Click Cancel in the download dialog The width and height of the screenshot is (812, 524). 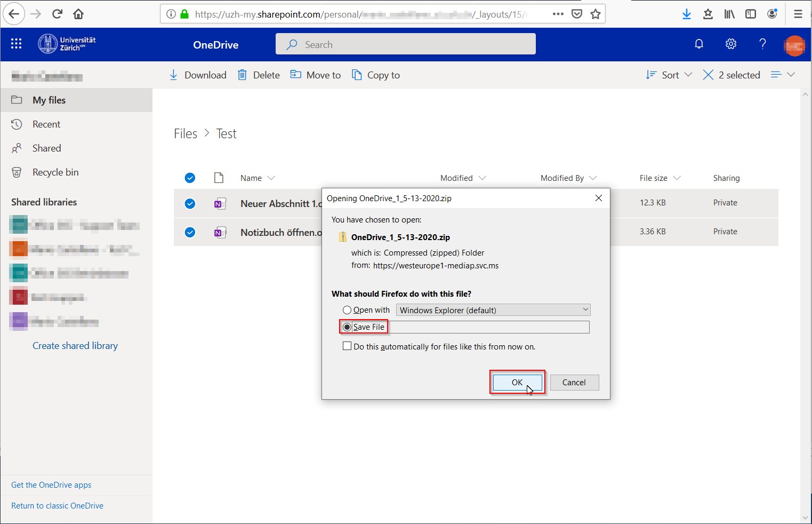pyautogui.click(x=574, y=382)
